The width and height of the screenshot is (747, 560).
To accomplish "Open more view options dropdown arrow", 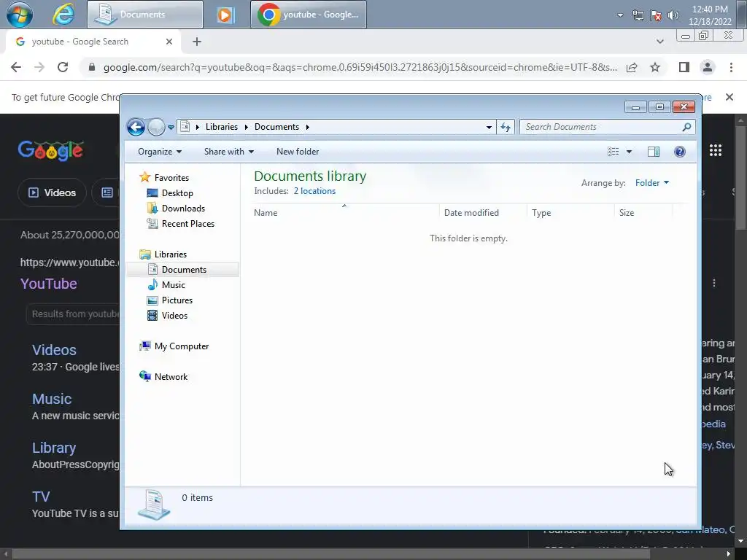I will (629, 152).
